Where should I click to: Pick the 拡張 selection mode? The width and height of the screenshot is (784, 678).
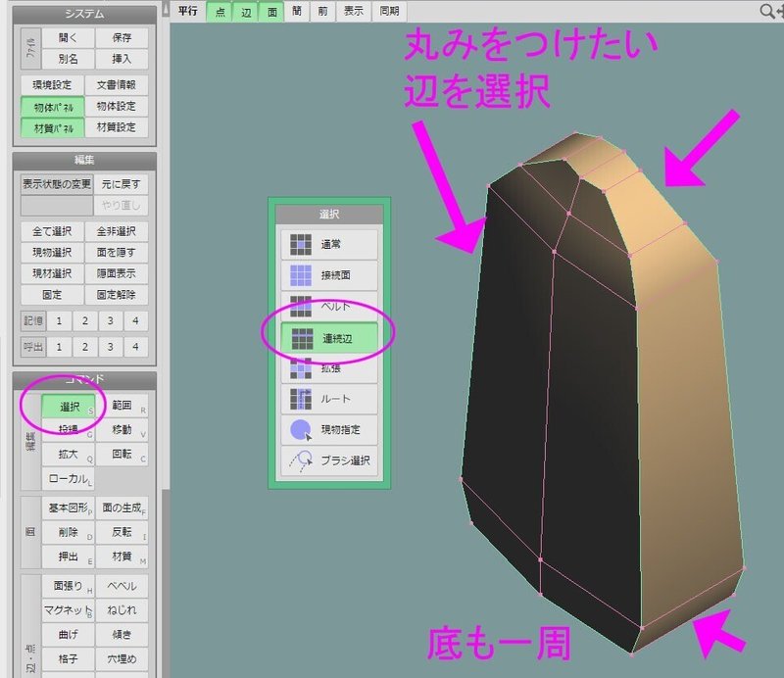(x=329, y=368)
